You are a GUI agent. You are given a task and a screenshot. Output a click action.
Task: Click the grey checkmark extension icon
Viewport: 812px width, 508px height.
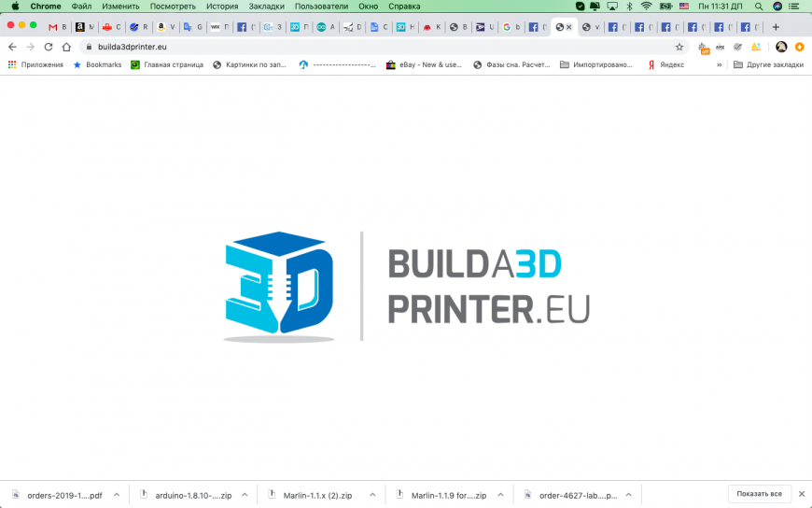click(x=738, y=47)
